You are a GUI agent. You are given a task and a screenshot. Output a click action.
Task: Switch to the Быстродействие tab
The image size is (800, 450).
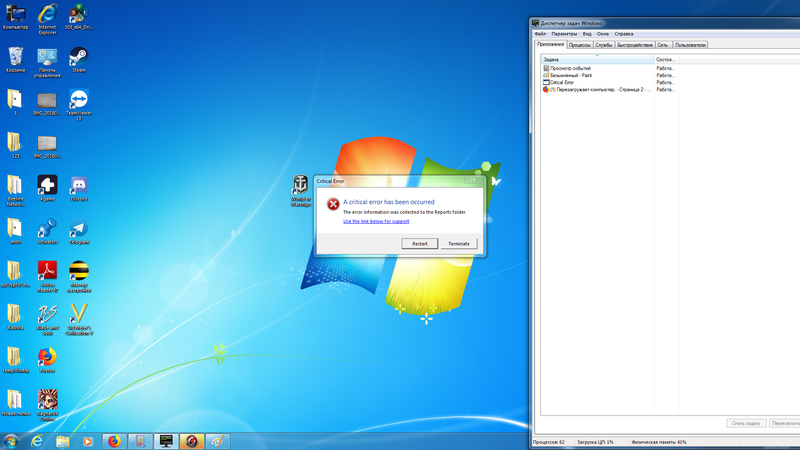tap(635, 45)
